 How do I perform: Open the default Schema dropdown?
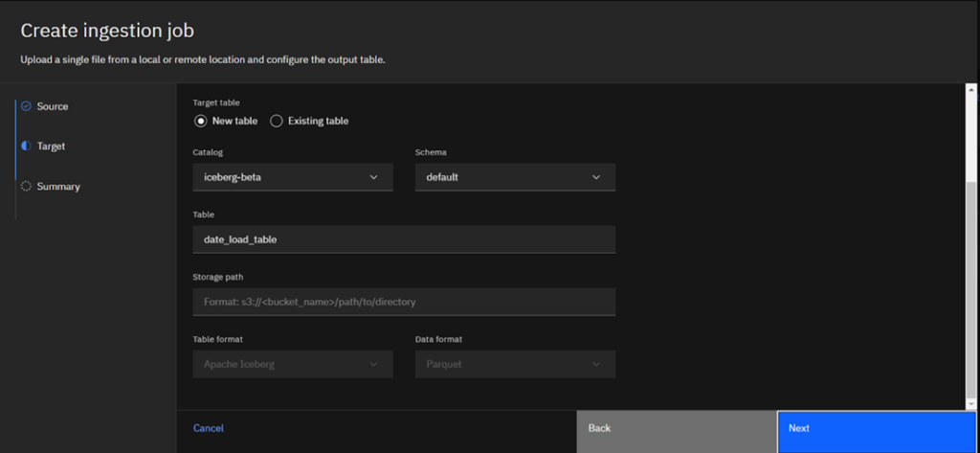click(516, 177)
